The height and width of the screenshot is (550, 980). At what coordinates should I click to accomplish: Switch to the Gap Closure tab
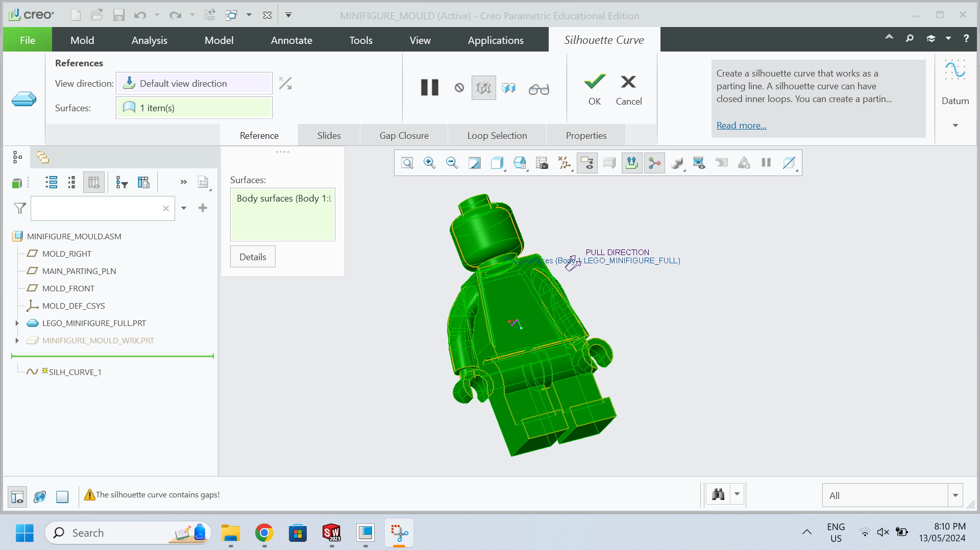pyautogui.click(x=403, y=135)
